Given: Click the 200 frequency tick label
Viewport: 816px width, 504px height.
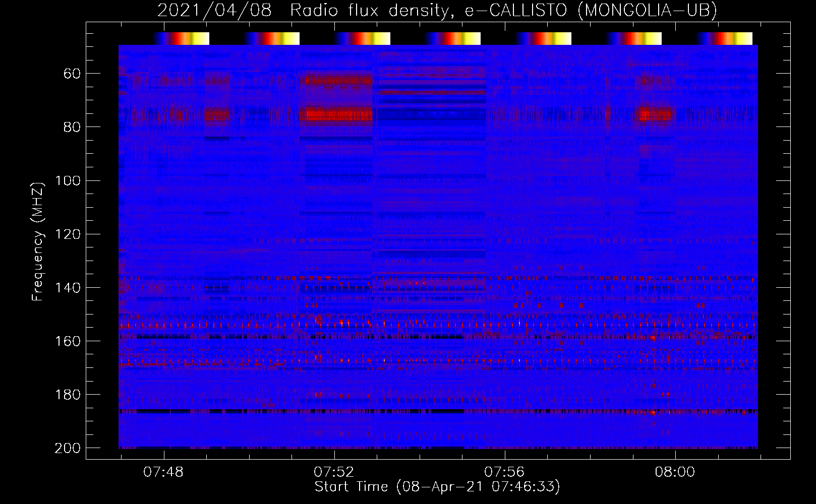Looking at the screenshot, I should [x=68, y=448].
